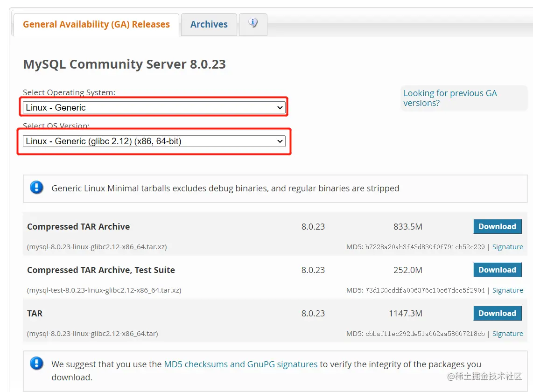Screen dimensions: 533x392
Task: Click the info icon beside MD5 checksums suggestion
Action: 36,363
